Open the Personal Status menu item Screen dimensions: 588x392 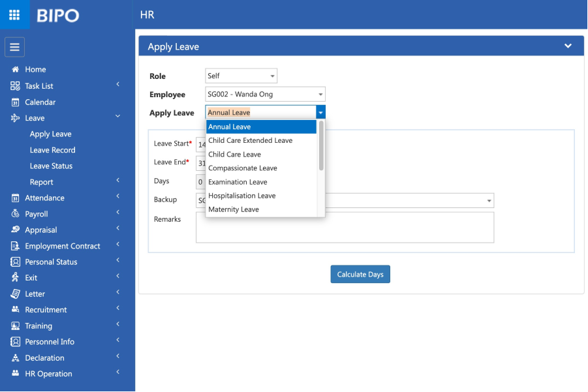pos(51,262)
